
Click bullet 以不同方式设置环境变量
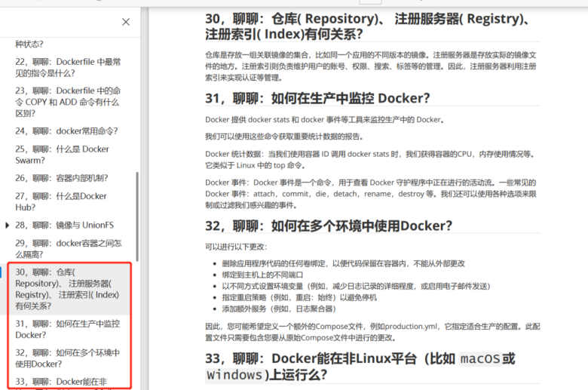356,287
